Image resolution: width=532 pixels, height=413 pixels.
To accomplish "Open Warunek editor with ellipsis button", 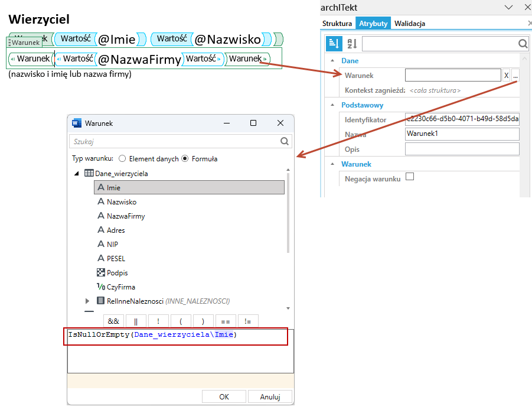I will (x=515, y=76).
